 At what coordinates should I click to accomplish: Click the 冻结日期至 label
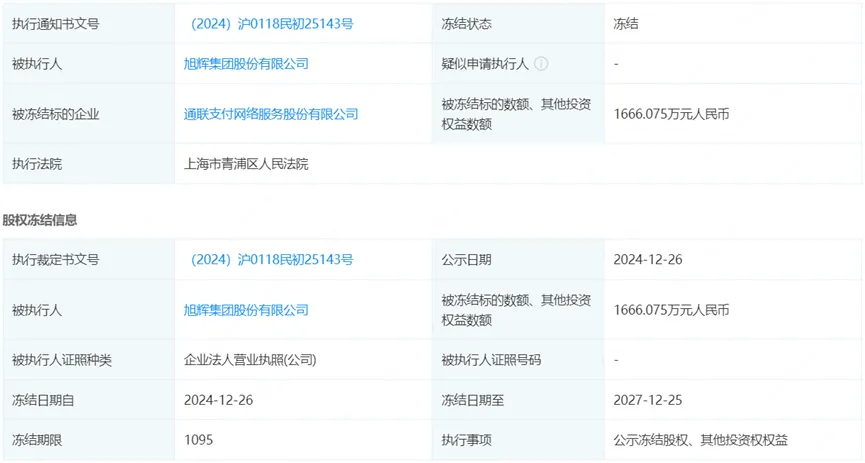(x=473, y=400)
